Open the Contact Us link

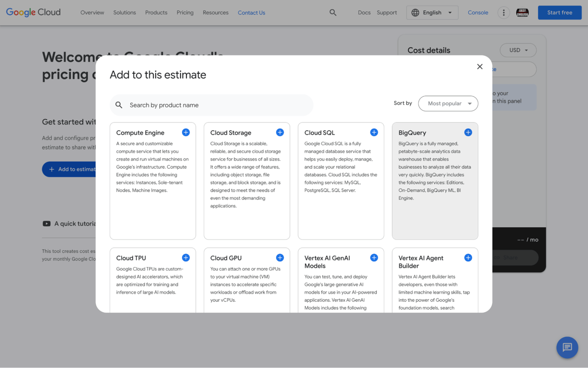click(x=251, y=12)
